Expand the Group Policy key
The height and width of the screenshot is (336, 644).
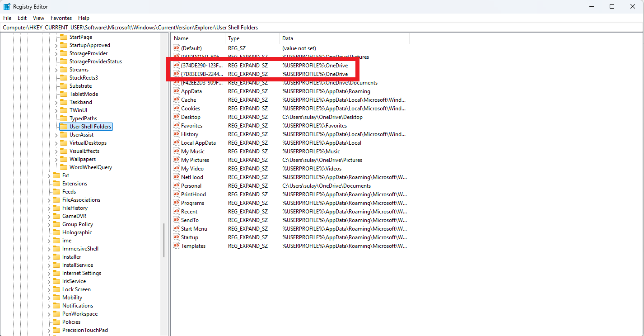click(49, 224)
